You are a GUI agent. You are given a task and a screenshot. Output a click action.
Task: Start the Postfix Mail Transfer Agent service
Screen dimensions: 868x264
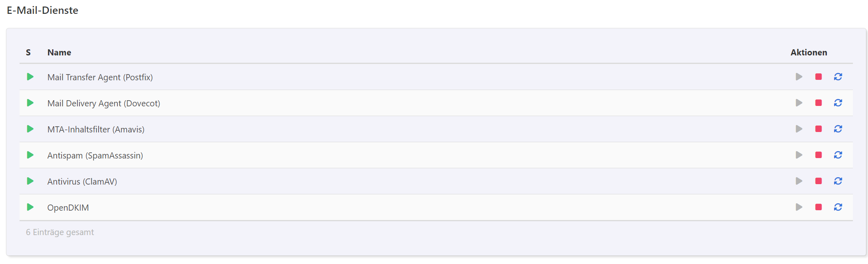tap(799, 77)
